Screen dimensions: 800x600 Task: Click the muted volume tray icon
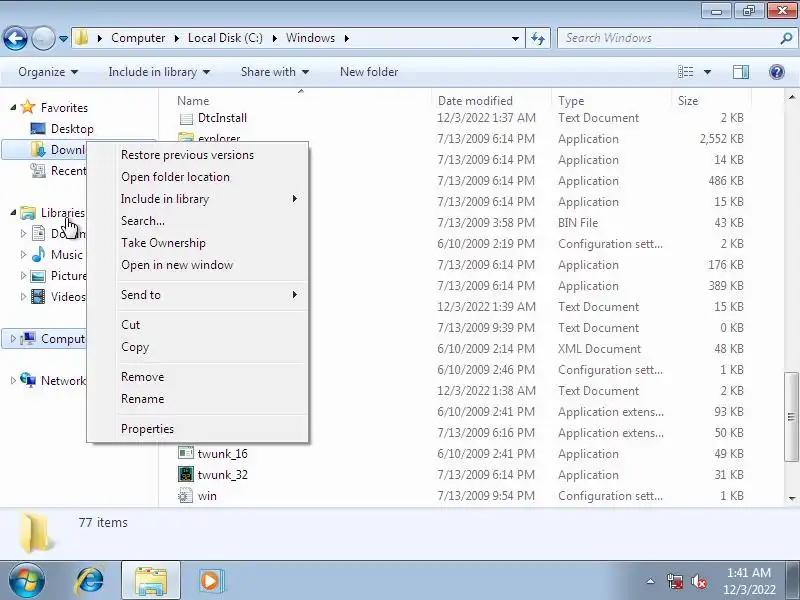(x=698, y=581)
